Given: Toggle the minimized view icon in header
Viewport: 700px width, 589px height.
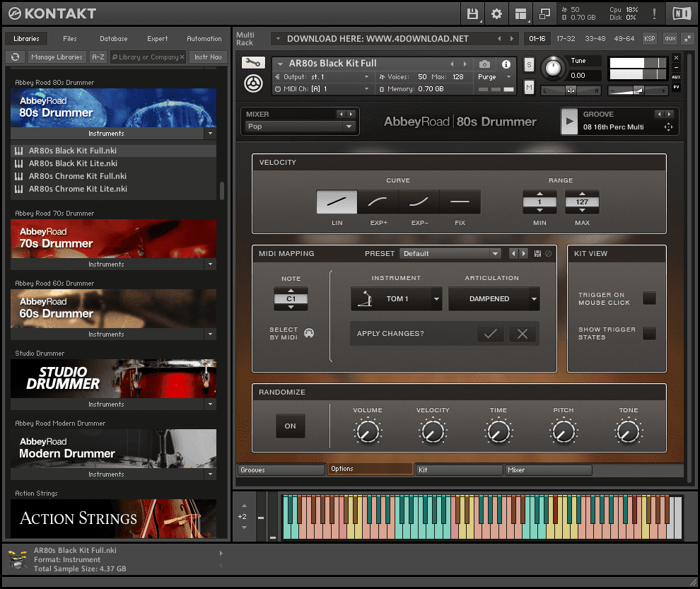Looking at the screenshot, I should pyautogui.click(x=544, y=14).
